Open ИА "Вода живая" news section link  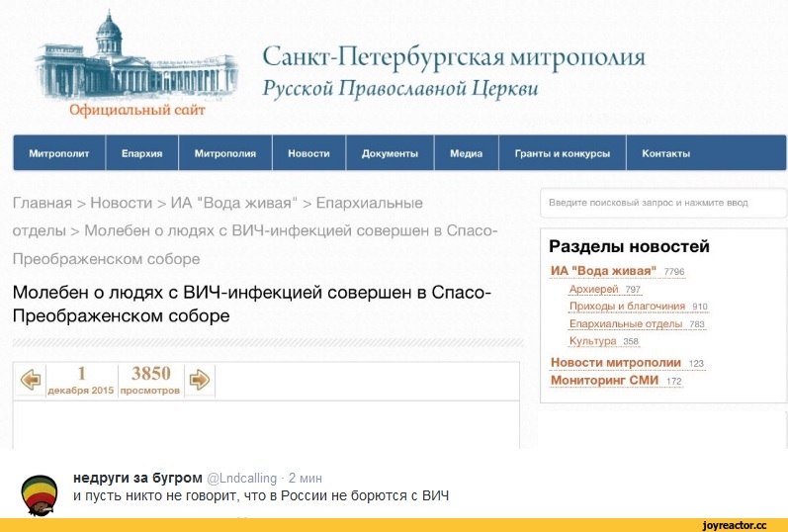[603, 271]
